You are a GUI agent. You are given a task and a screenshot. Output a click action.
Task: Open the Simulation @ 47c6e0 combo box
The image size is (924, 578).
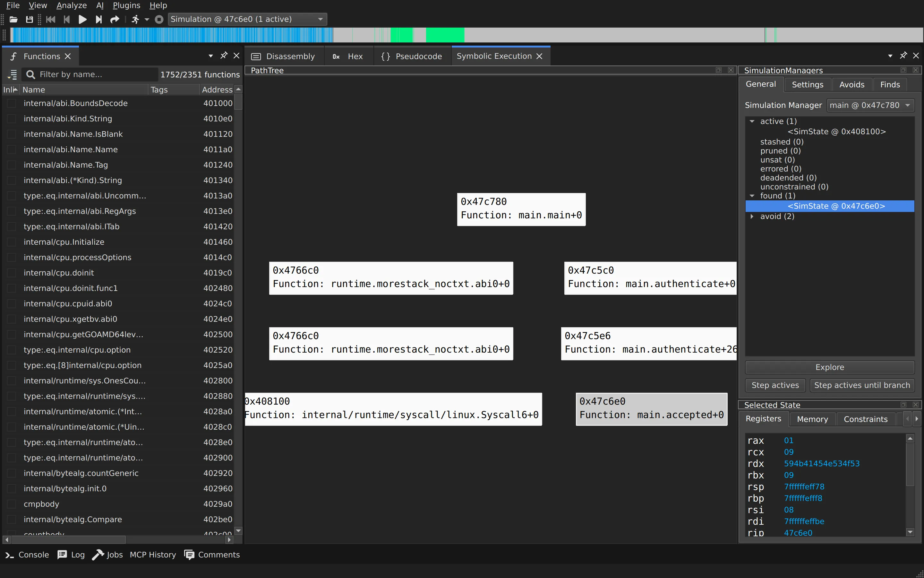247,19
